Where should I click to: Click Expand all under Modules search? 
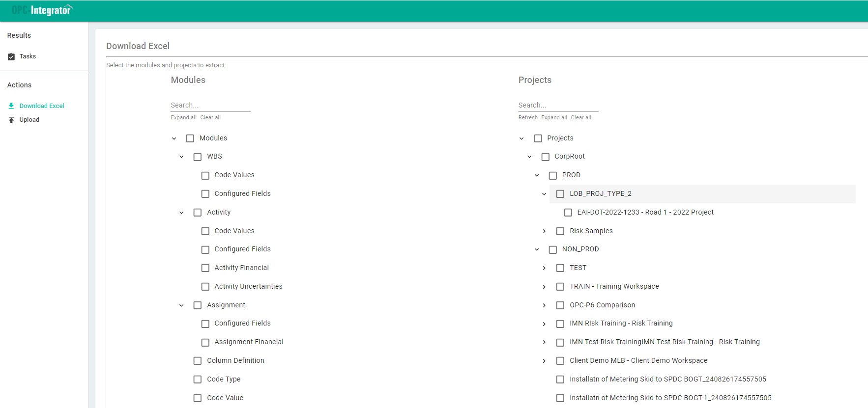point(183,118)
